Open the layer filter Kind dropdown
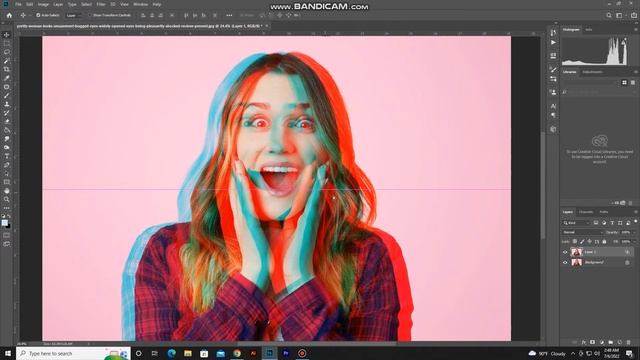640x360 pixels. coord(576,223)
